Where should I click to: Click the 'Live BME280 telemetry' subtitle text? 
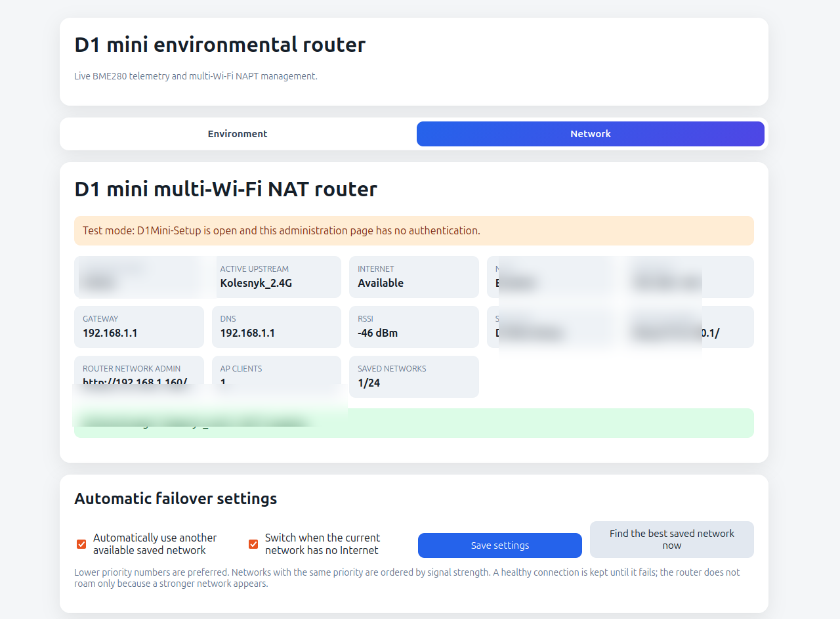coord(196,76)
